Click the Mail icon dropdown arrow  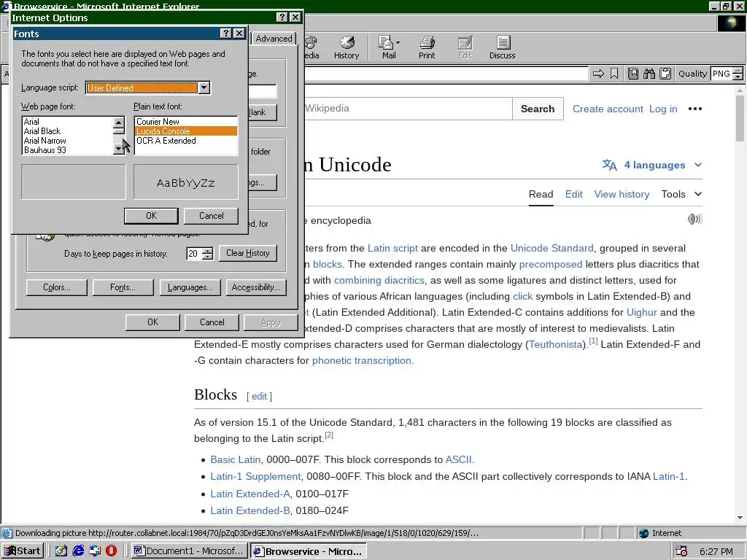(398, 43)
